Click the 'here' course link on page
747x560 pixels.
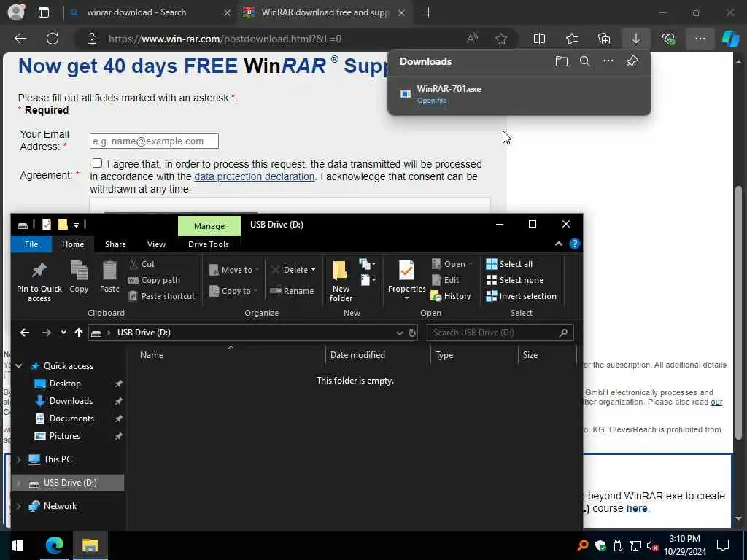(636, 508)
